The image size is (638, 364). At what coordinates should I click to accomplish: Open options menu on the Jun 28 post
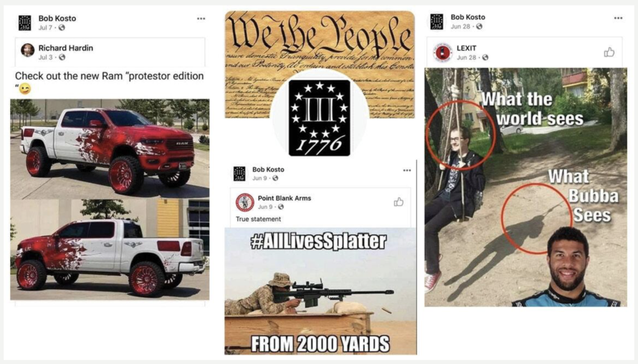618,18
